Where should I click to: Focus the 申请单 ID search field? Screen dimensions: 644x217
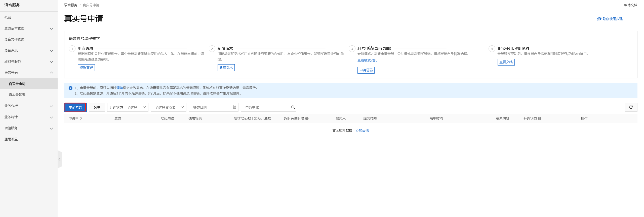[x=265, y=107]
